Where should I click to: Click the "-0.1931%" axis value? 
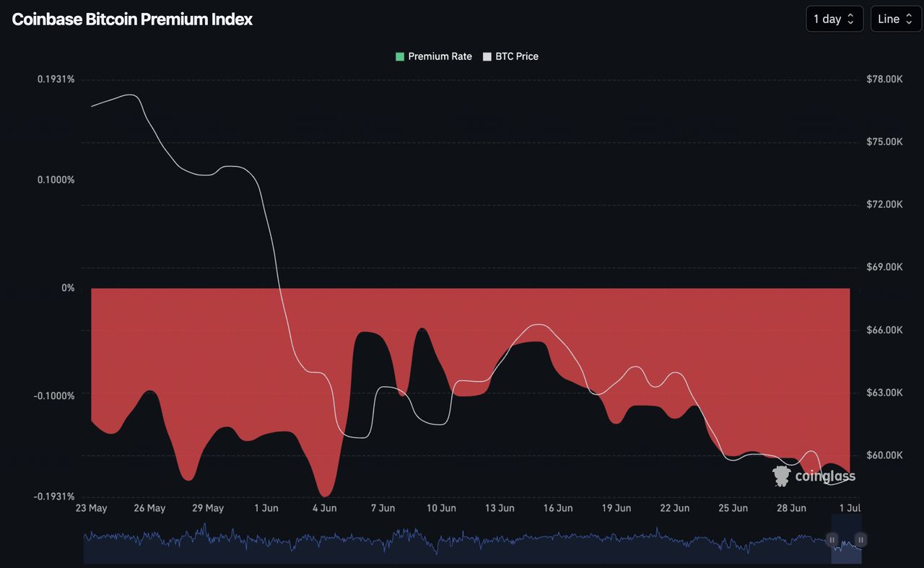[54, 497]
